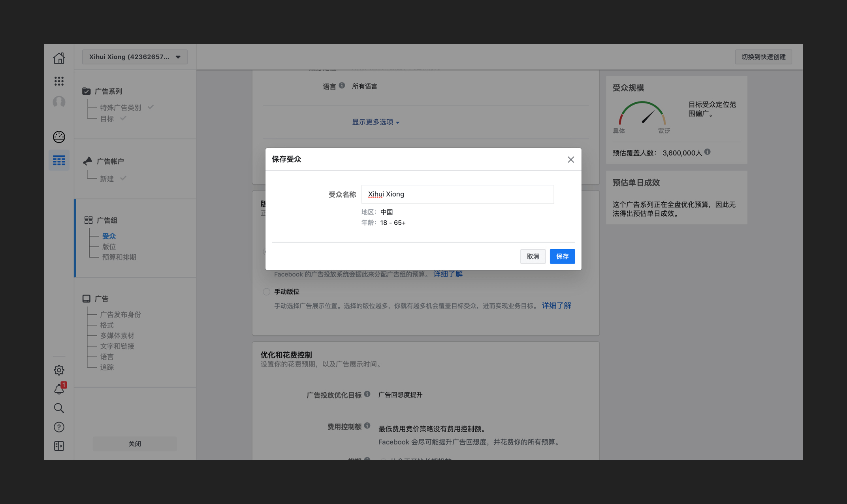Click 切换到快速创建 button
The image size is (847, 504).
pyautogui.click(x=763, y=57)
